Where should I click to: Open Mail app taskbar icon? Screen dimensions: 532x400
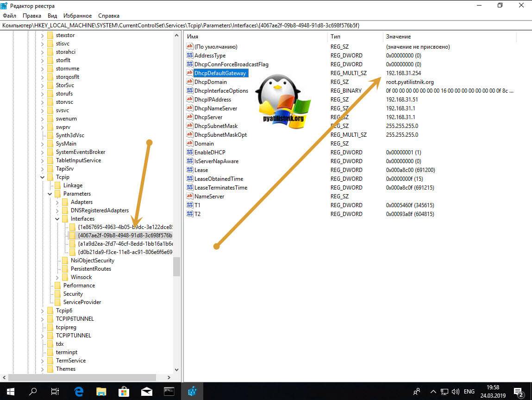tap(147, 392)
